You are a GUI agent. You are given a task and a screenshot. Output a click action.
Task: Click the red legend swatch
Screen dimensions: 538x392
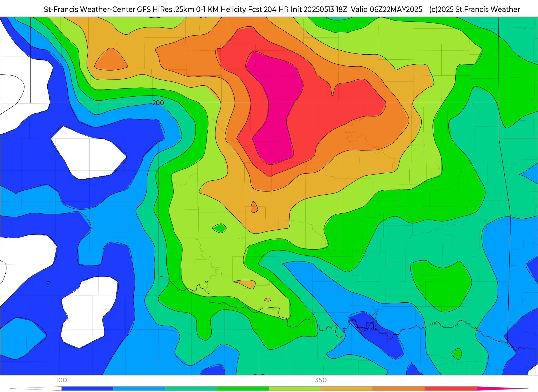point(450,389)
